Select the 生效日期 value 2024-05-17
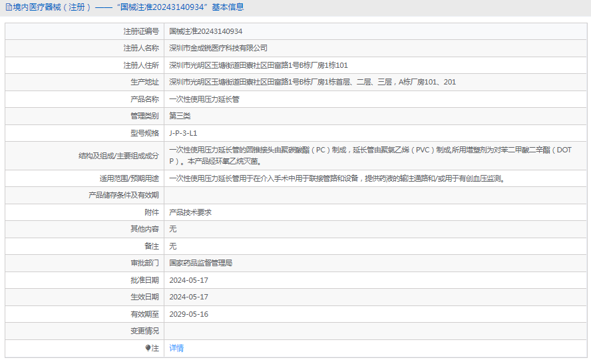Screen dimensions: 591x364 [189, 297]
